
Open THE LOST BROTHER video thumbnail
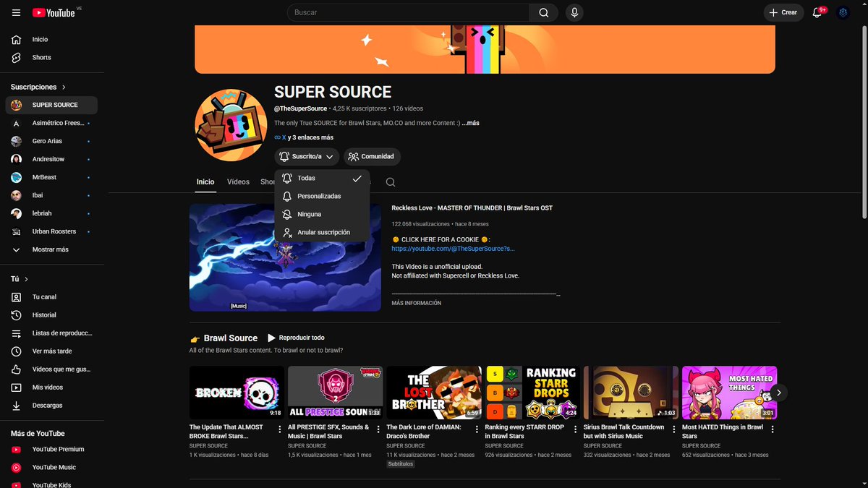[x=434, y=393]
